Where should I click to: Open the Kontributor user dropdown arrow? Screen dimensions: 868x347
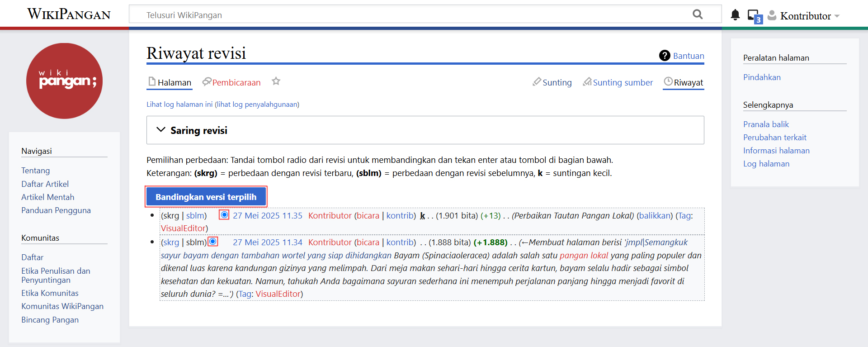[x=837, y=16]
